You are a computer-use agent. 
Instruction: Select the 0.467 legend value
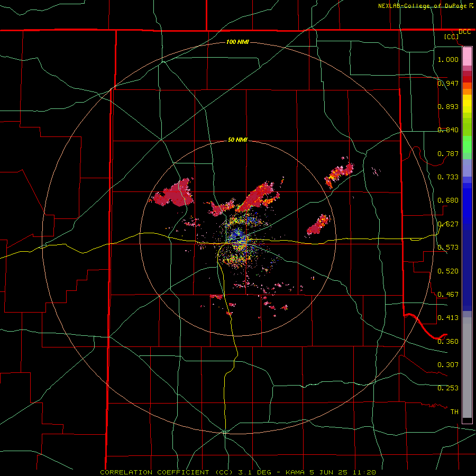448,295
